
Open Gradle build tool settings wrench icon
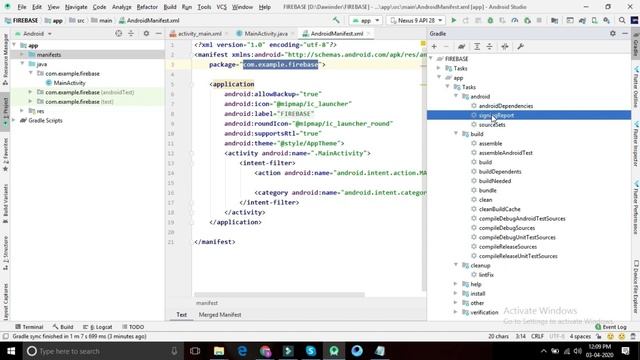pos(520,47)
